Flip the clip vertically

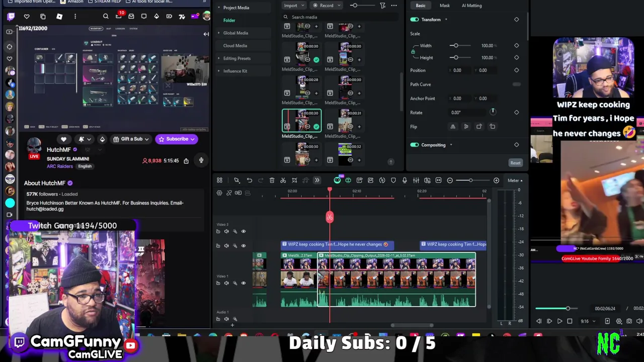pyautogui.click(x=466, y=127)
